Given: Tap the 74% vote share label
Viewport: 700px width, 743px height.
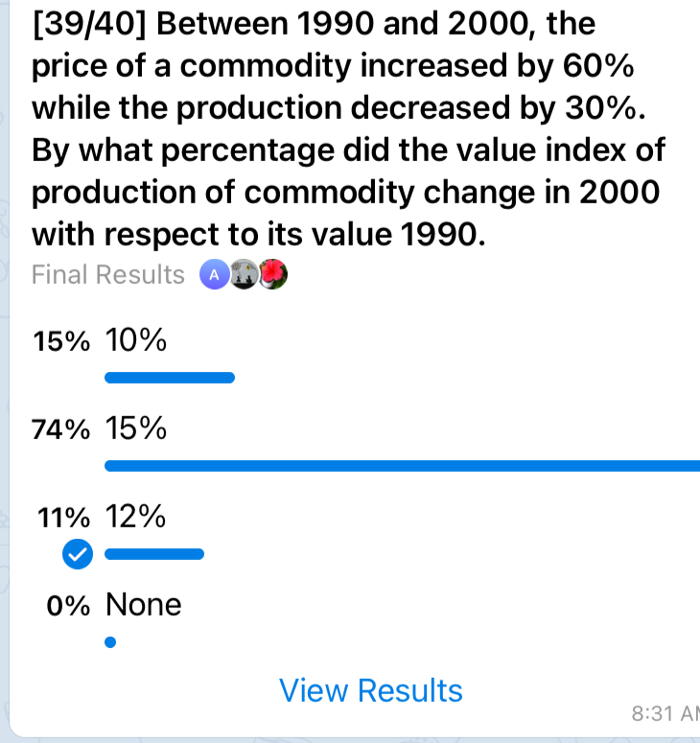Looking at the screenshot, I should [61, 430].
